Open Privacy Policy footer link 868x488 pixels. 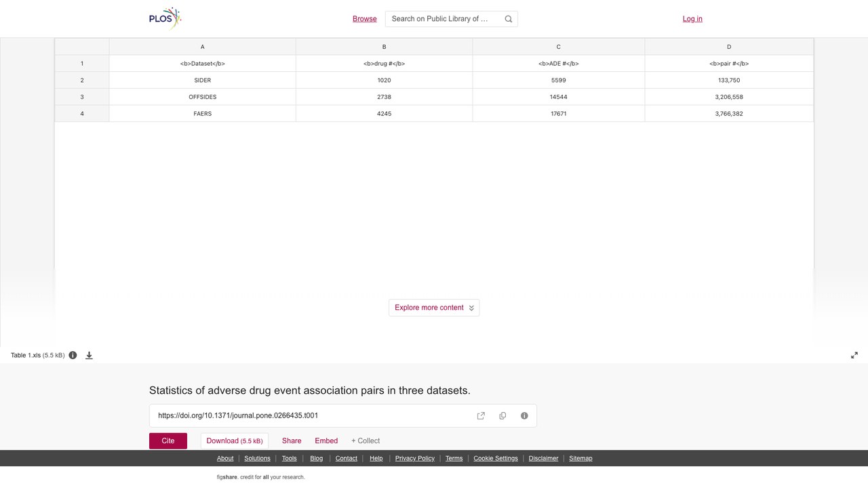pos(415,458)
